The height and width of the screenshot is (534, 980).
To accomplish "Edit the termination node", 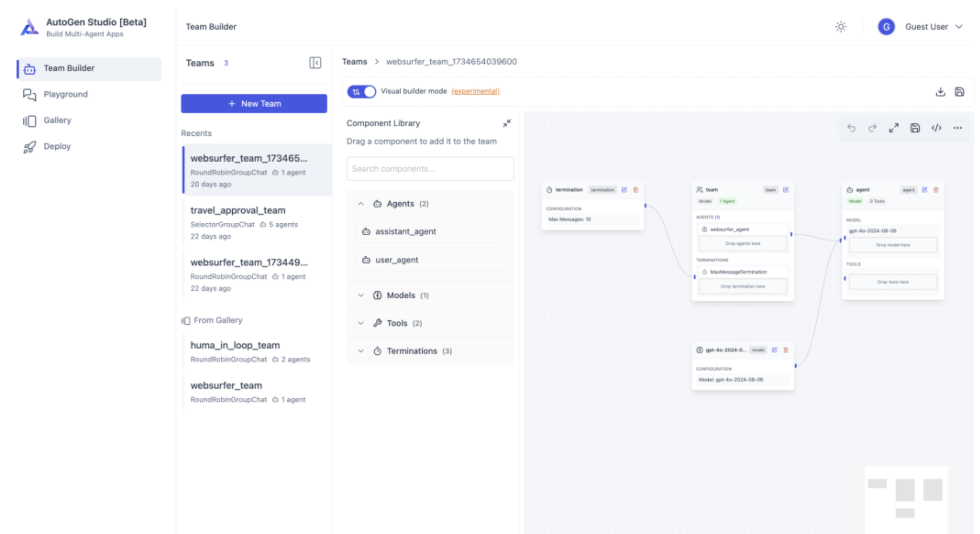I will coord(624,190).
